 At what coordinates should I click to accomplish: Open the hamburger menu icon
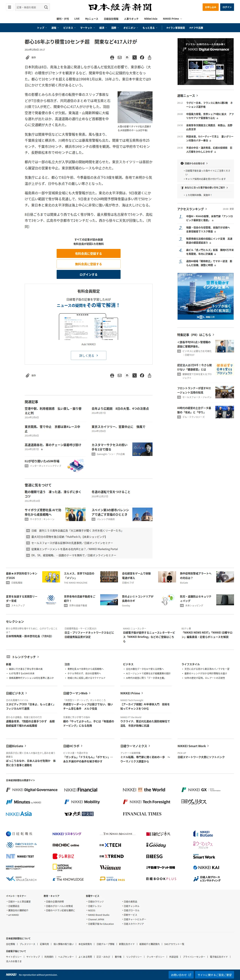click(x=10, y=7)
